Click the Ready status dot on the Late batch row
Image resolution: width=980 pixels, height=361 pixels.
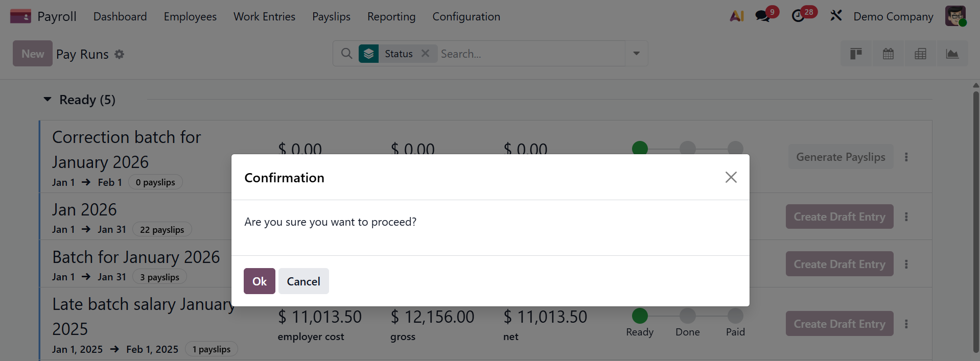tap(640, 316)
